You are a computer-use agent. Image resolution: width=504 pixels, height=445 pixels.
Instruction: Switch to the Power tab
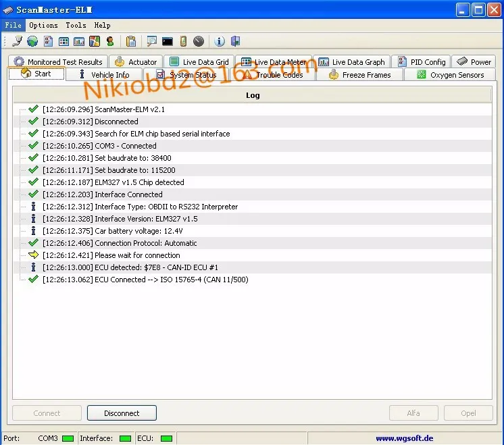474,61
